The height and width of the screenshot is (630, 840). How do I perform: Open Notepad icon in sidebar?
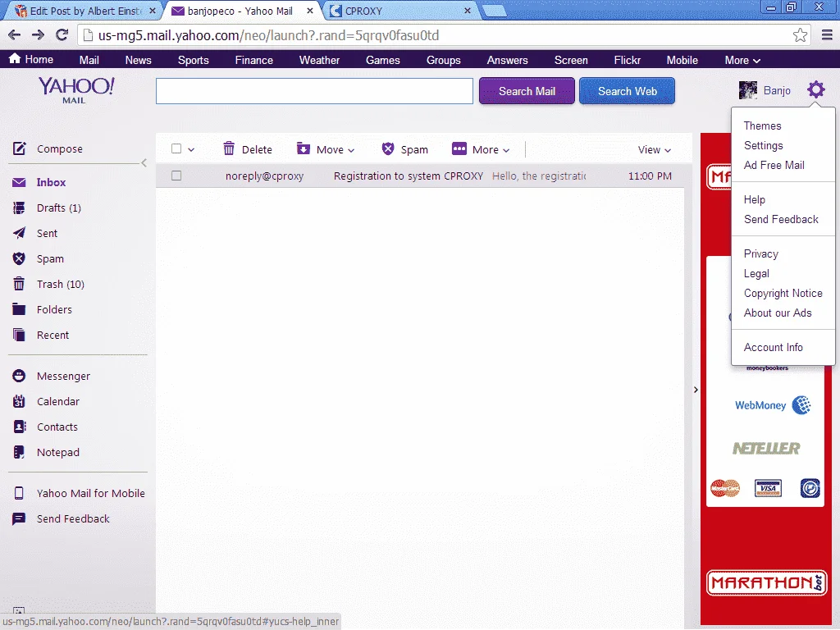[x=19, y=452]
